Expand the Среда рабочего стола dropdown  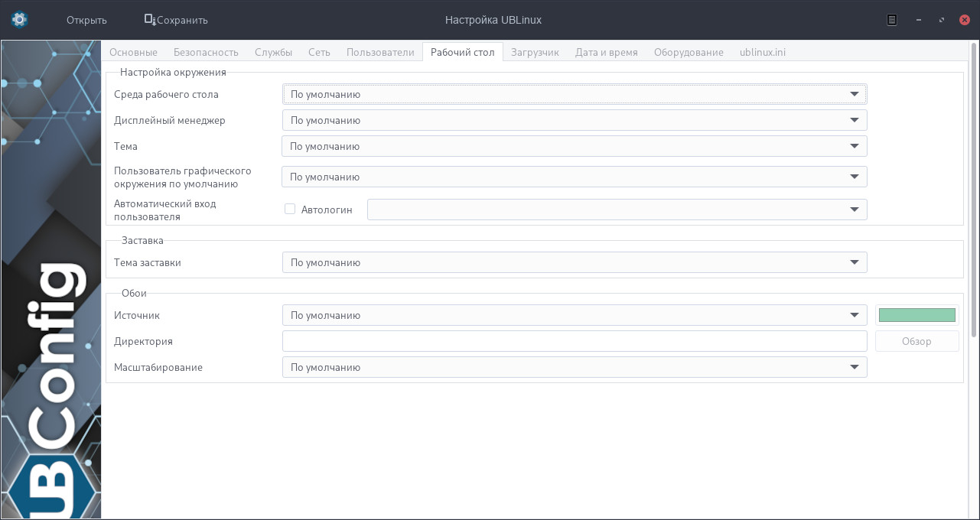(575, 94)
